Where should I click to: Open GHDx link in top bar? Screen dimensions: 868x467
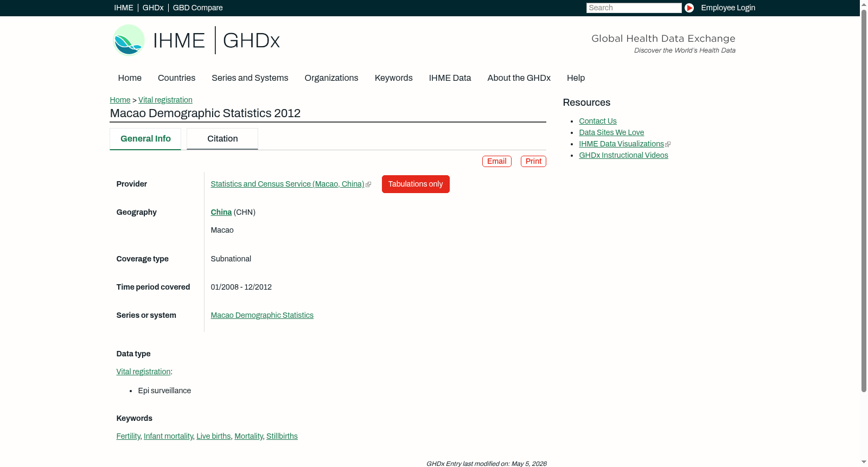pyautogui.click(x=153, y=8)
